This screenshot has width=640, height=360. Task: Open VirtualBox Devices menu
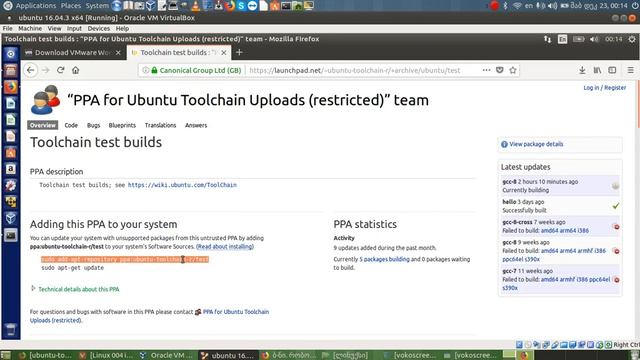tap(98, 29)
